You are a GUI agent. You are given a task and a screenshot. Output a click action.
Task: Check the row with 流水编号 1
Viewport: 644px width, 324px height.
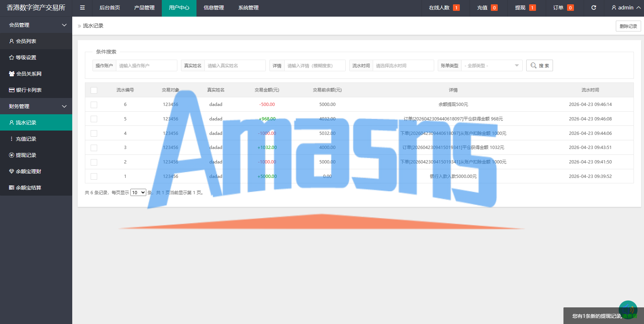pos(94,176)
